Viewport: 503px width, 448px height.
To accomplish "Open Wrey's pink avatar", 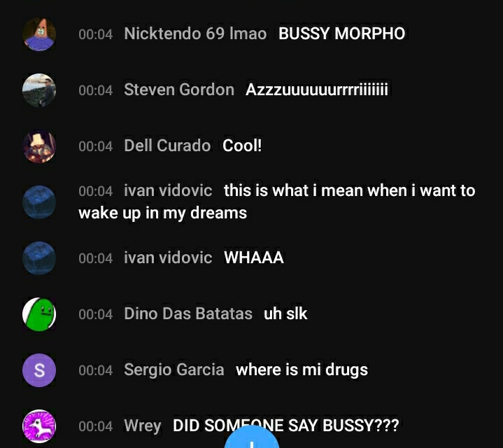I will (39, 426).
